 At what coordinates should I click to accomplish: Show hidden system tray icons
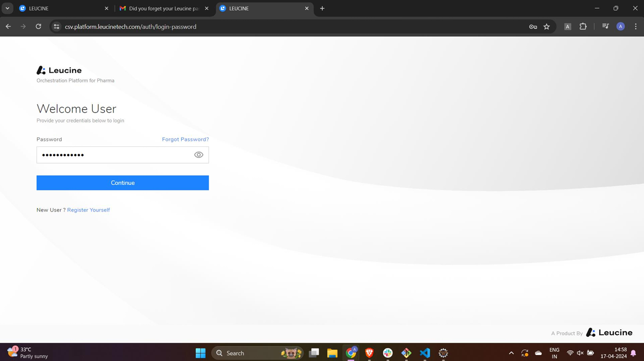(511, 353)
